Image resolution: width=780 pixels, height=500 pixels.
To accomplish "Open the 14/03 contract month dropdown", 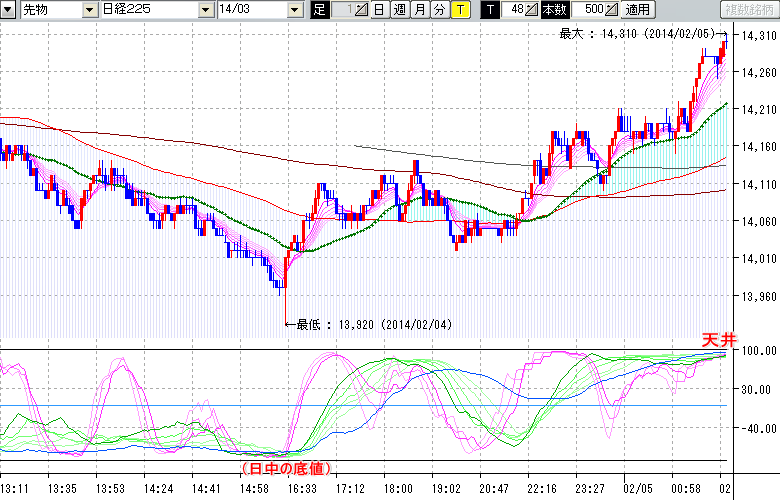I will pyautogui.click(x=294, y=9).
